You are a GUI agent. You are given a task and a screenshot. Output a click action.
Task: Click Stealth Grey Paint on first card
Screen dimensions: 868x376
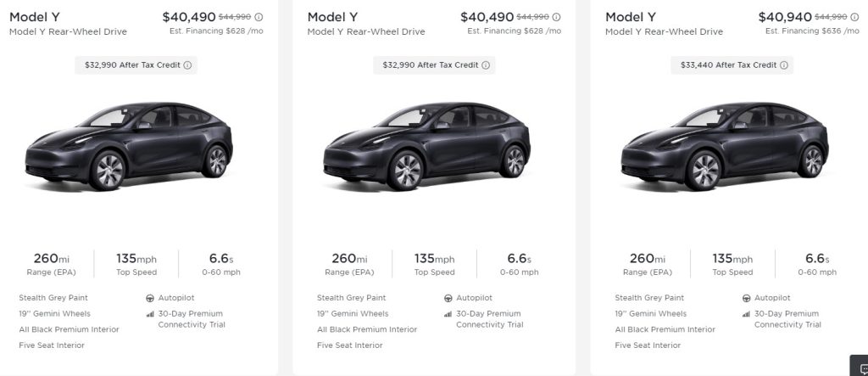[53, 298]
